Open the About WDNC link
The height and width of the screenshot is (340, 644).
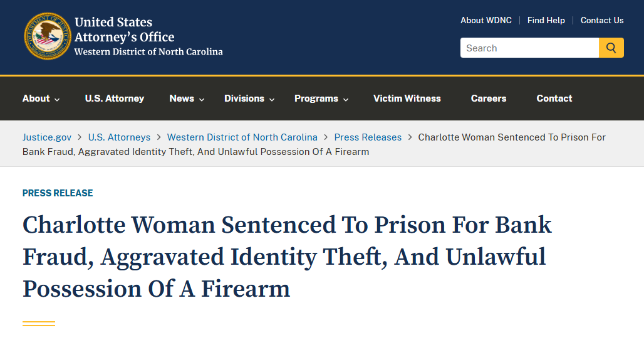[x=486, y=20]
